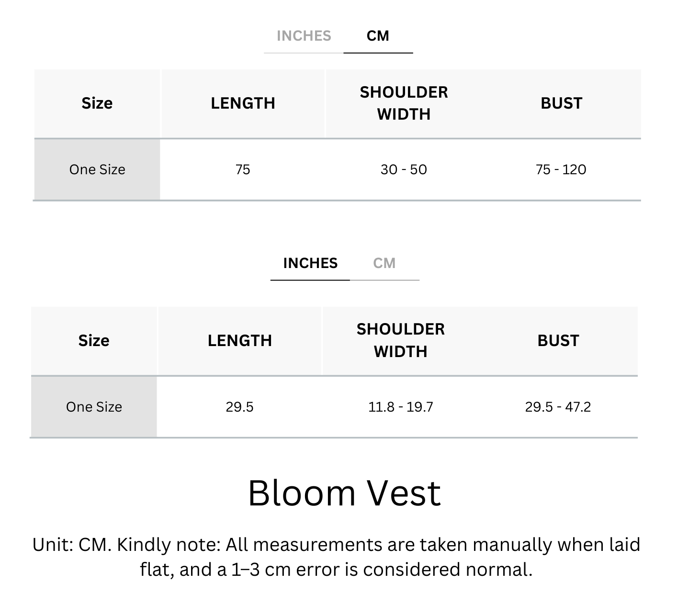
Task: Select the shoulder width 11.8 - 19.7 cell
Action: (400, 407)
